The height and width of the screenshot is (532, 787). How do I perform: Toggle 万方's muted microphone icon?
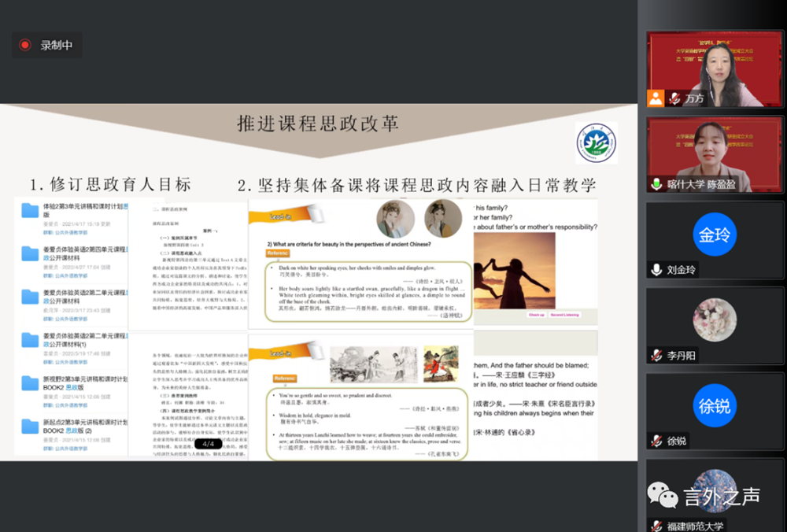click(x=674, y=98)
